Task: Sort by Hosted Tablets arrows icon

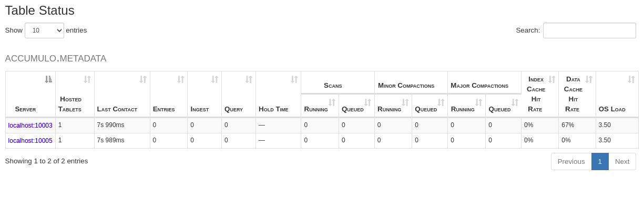Action: 87,79
